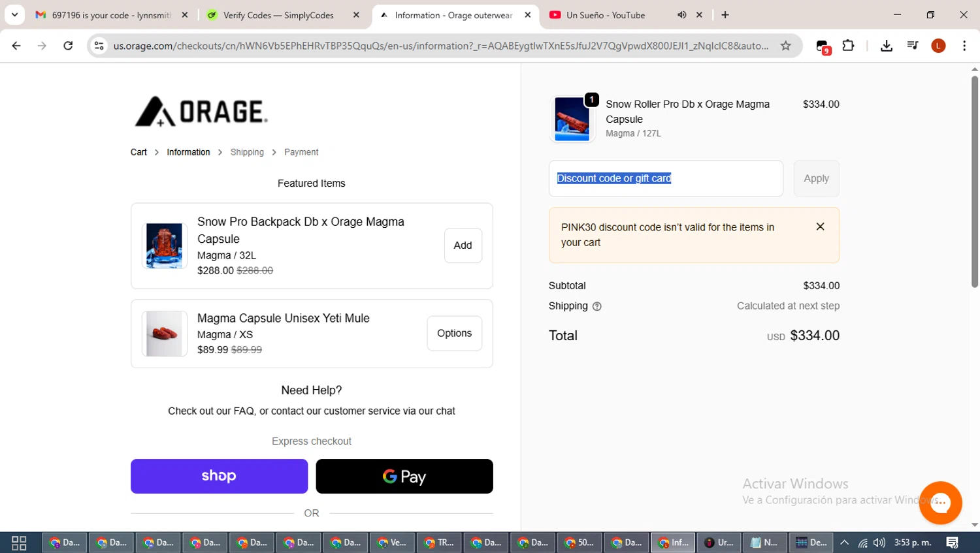Bookmark this page with star icon
The height and width of the screenshot is (553, 980).
[785, 46]
